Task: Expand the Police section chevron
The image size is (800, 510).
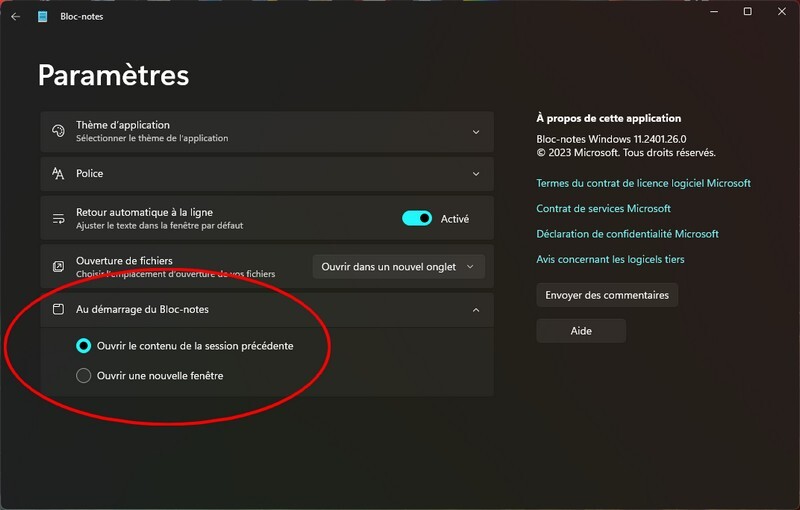Action: (x=476, y=174)
